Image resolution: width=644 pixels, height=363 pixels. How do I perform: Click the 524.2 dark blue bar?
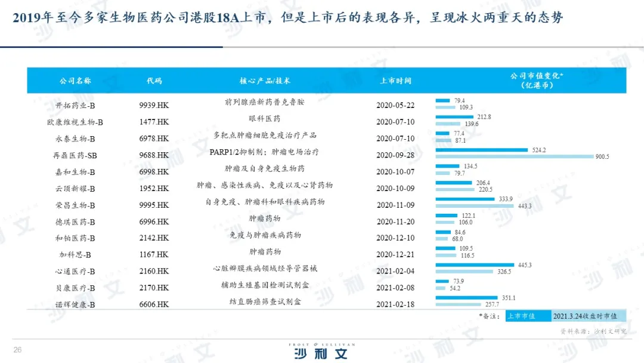point(481,150)
